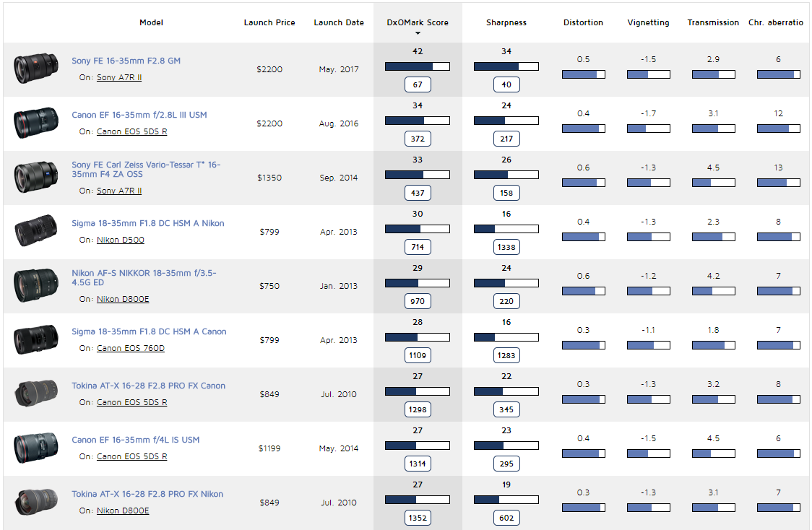The width and height of the screenshot is (812, 530).
Task: Click sharpness rank badge 1338
Action: coord(506,247)
